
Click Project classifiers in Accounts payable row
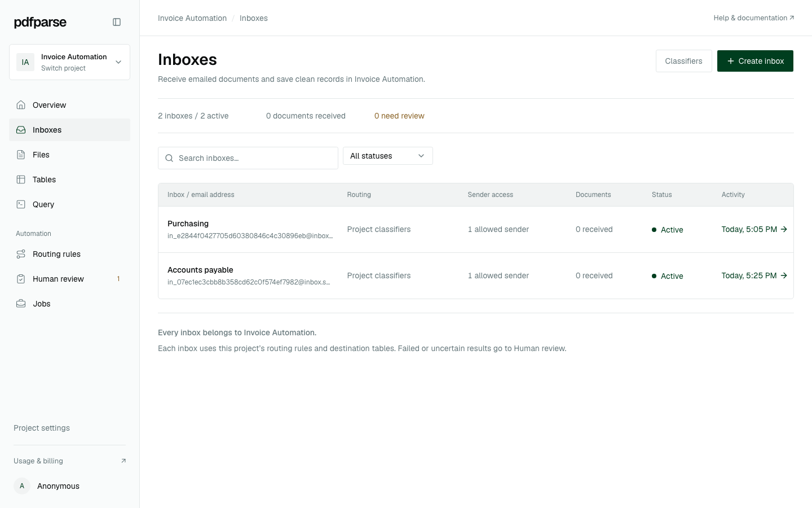tap(379, 275)
